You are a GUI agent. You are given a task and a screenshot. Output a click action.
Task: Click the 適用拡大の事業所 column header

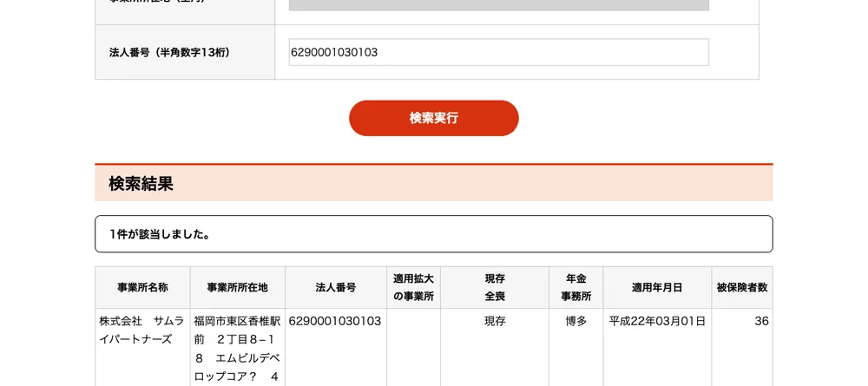[x=413, y=288]
